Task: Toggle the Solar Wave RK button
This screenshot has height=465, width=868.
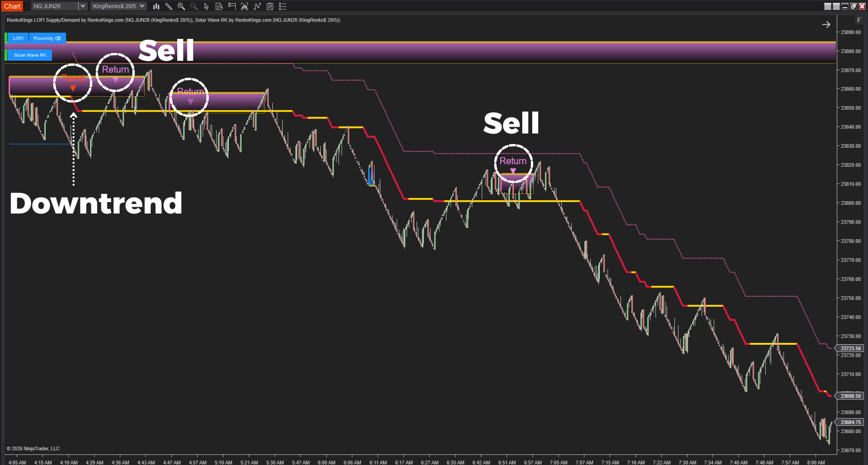Action: (30, 55)
